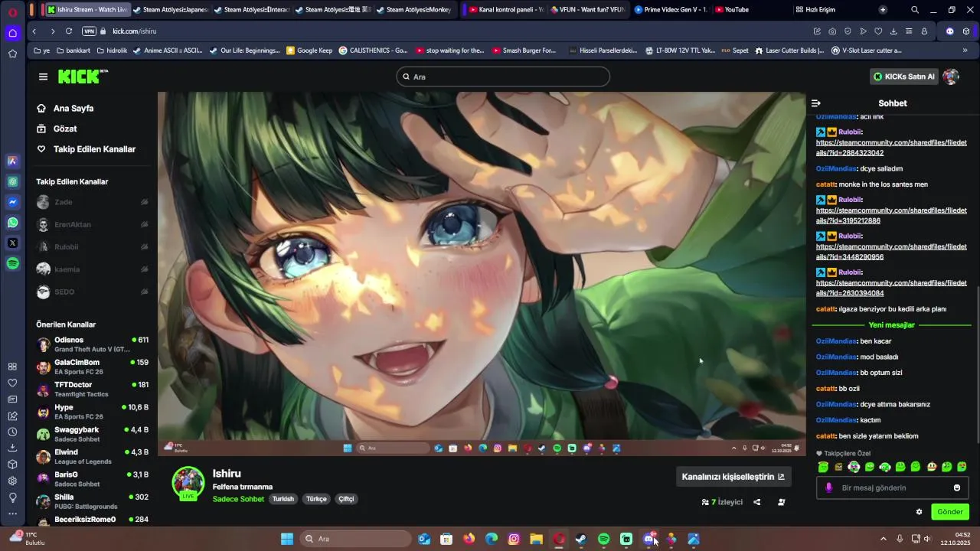Open Takip Edilen Kanallar page
This screenshot has width=980, height=551.
coord(86,149)
